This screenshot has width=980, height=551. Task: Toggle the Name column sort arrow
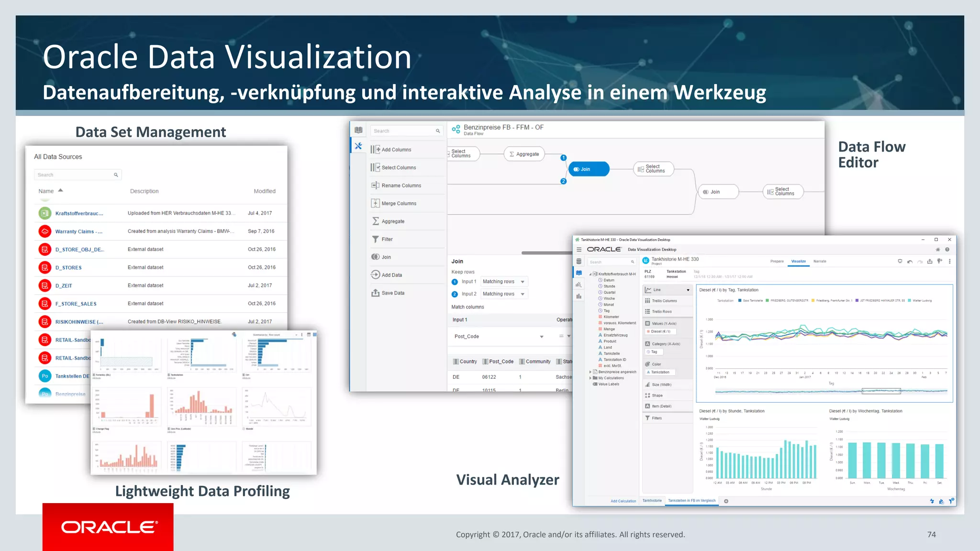60,190
